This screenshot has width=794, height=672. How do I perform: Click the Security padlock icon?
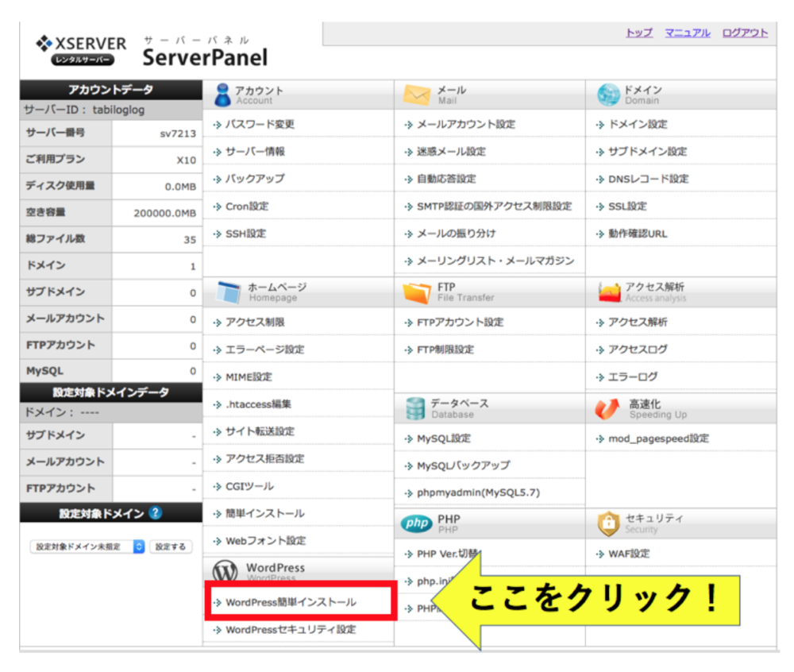[609, 523]
